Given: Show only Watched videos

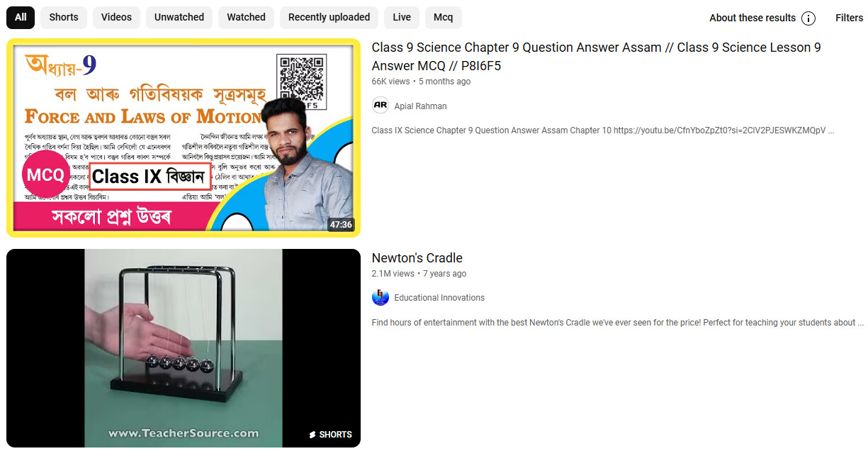Looking at the screenshot, I should coord(246,17).
